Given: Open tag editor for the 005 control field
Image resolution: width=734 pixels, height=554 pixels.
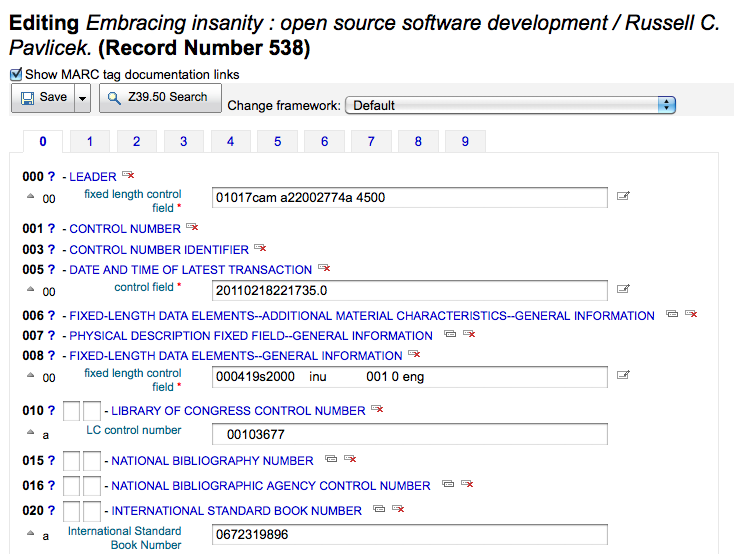Looking at the screenshot, I should pos(623,290).
